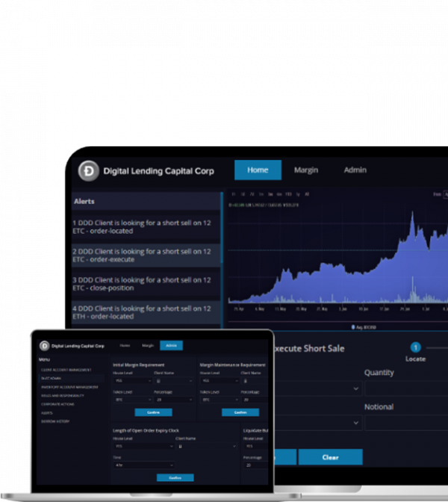The image size is (448, 502).
Task: Click the Clear button
Action: point(331,457)
